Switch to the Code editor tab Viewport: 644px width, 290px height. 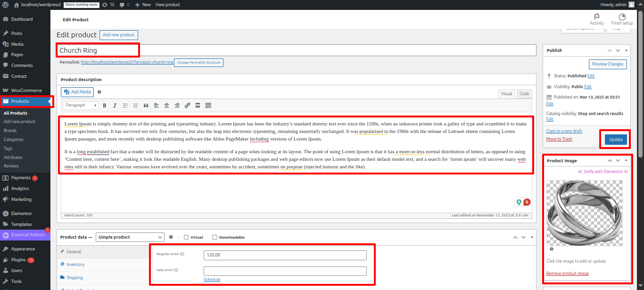tap(524, 94)
